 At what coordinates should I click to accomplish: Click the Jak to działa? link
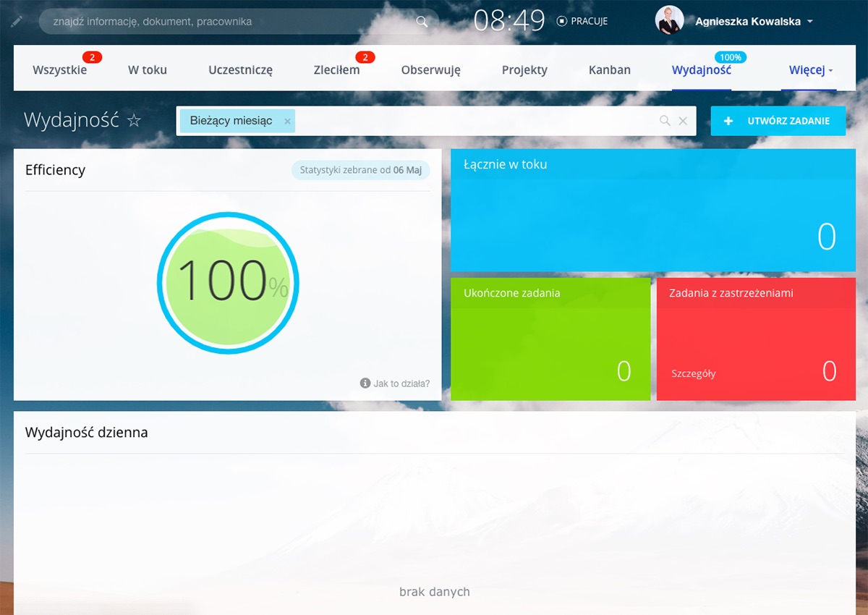(x=401, y=383)
